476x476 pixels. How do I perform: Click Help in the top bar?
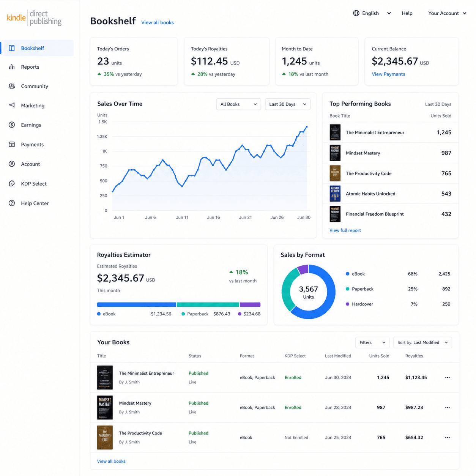(407, 13)
